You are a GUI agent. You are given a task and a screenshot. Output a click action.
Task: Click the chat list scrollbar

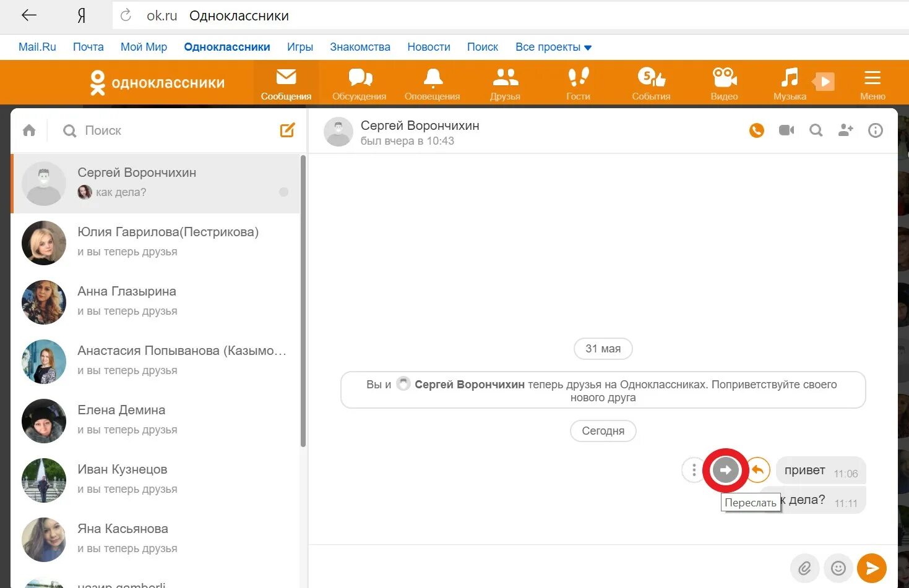tap(303, 300)
